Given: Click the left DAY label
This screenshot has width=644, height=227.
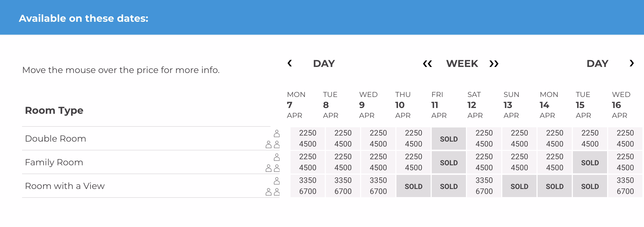Looking at the screenshot, I should click(x=324, y=64).
